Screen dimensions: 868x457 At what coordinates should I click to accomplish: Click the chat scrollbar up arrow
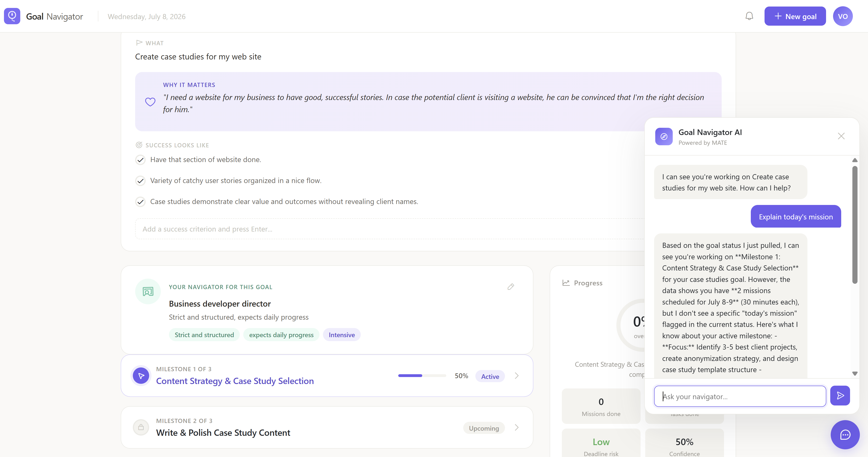tap(854, 160)
